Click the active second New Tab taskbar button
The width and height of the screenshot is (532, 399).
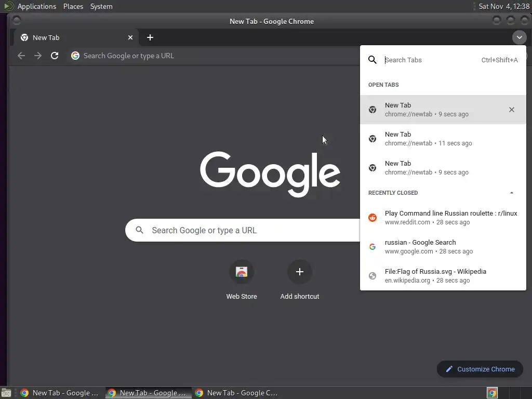pyautogui.click(x=148, y=393)
